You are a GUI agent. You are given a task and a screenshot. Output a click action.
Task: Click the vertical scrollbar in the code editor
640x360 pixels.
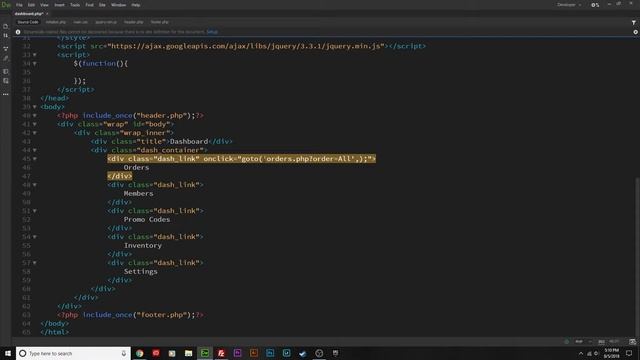637,256
